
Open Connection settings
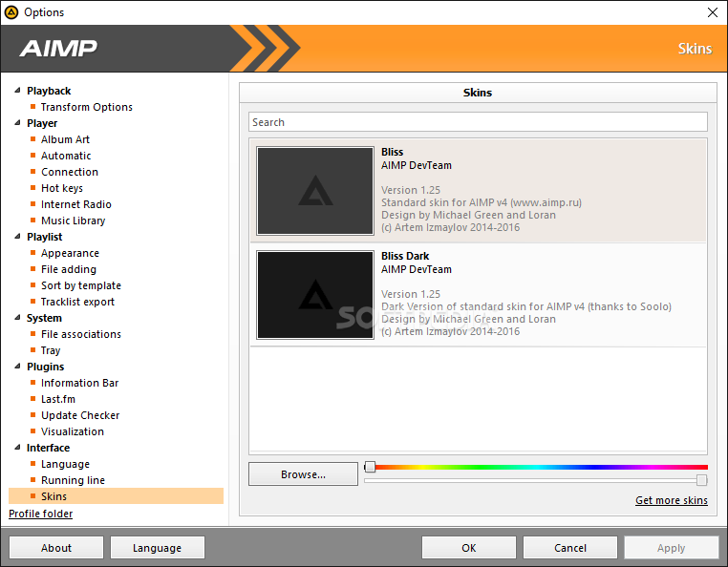coord(70,172)
